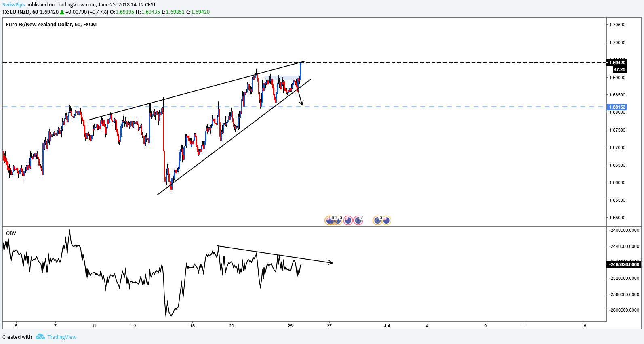Open the New Zealand event icon marked 8
This screenshot has height=344, width=644.
pos(328,220)
